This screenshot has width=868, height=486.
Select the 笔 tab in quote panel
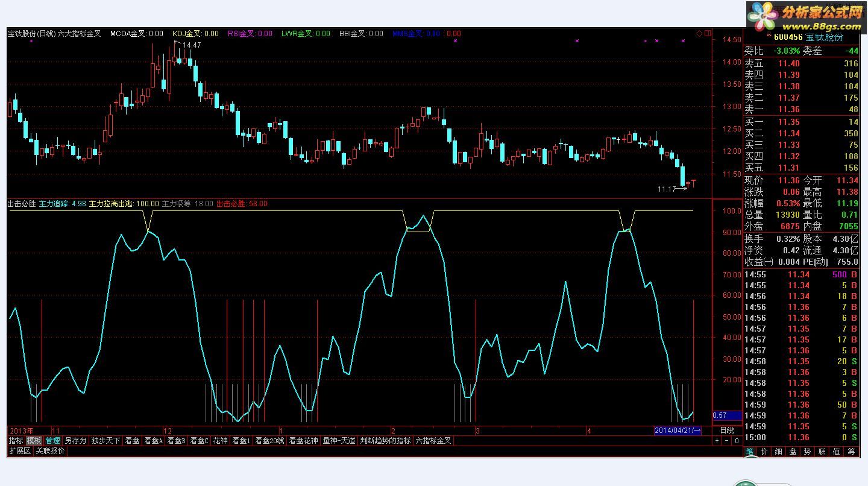pos(750,451)
